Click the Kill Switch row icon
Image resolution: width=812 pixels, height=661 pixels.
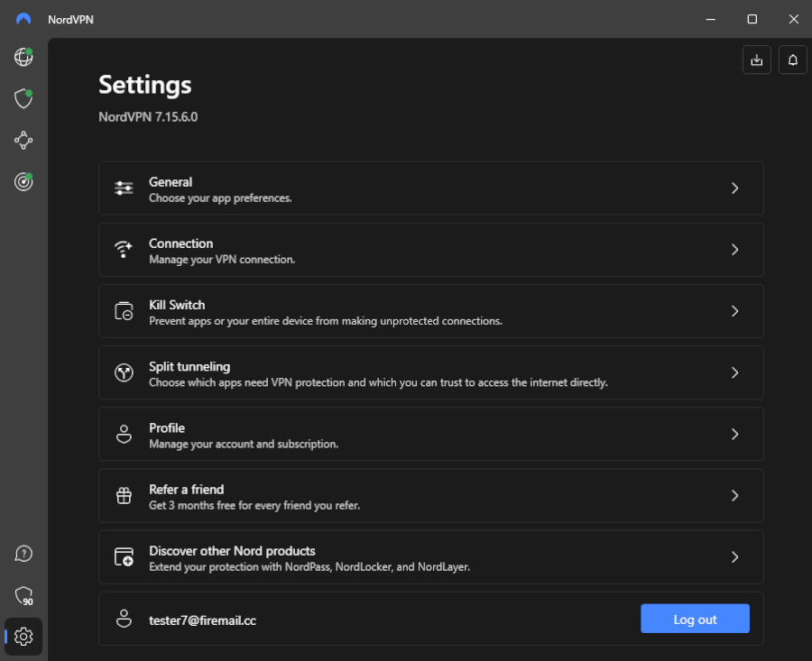(x=124, y=311)
